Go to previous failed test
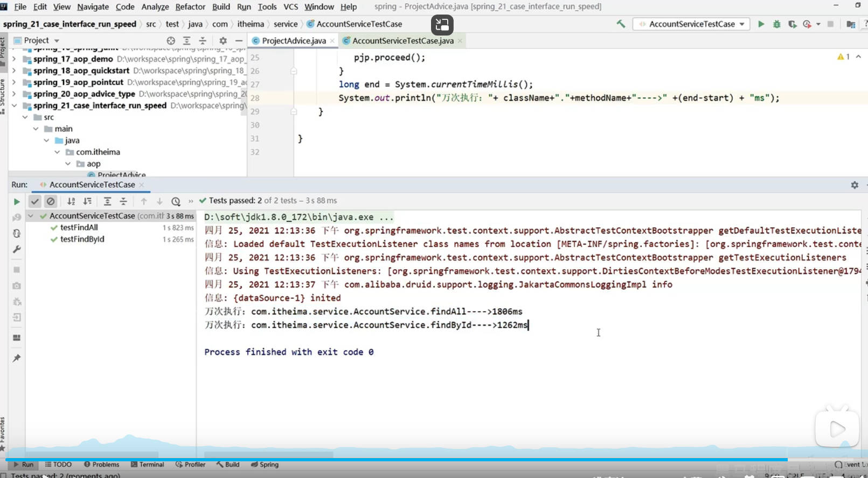Image resolution: width=868 pixels, height=478 pixels. (144, 201)
